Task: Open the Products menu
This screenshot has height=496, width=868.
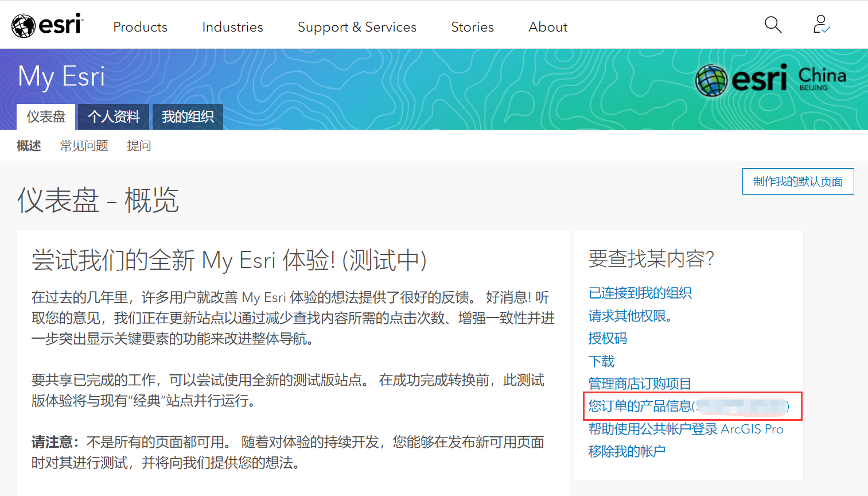Action: pos(140,26)
